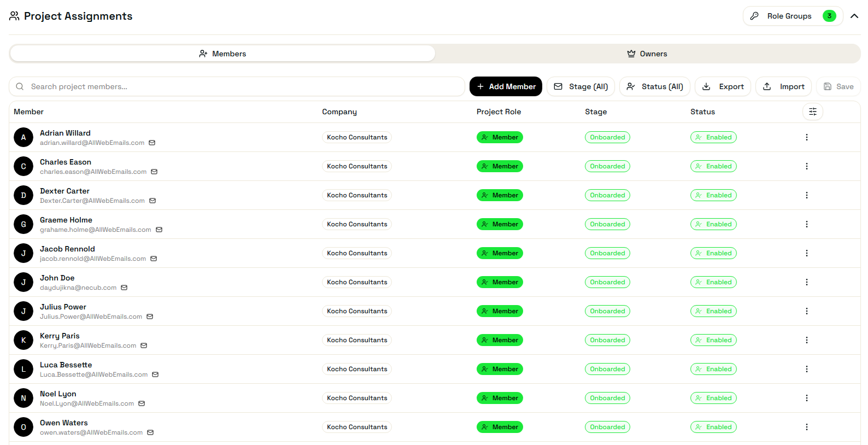
Task: Click Charles Eason's Member role badge
Action: [500, 166]
